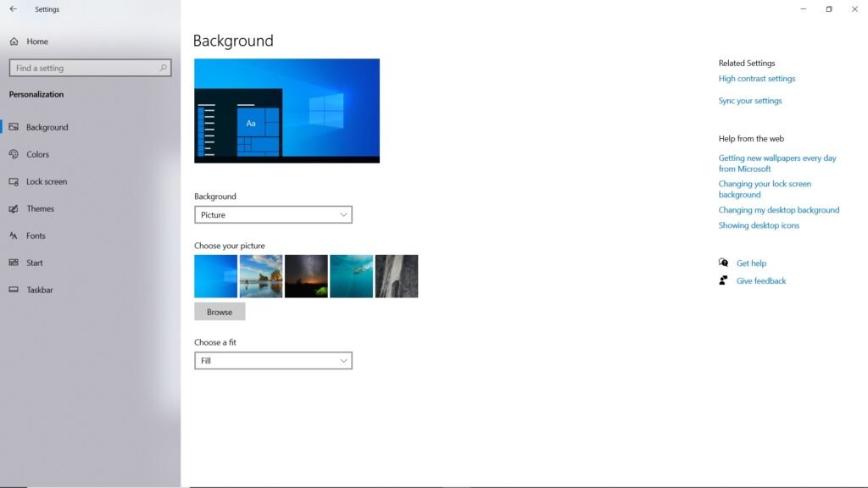This screenshot has width=868, height=488.
Task: Open the Choose a fit dropdown
Action: point(273,361)
